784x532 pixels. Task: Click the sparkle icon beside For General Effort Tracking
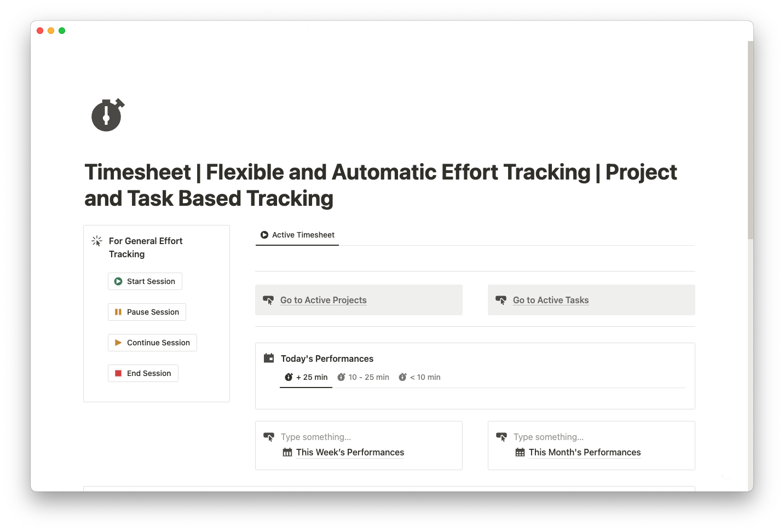tap(96, 241)
